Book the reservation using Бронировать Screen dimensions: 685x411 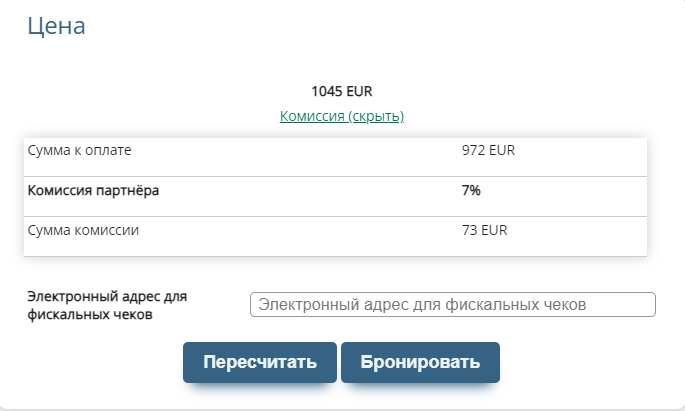(420, 362)
